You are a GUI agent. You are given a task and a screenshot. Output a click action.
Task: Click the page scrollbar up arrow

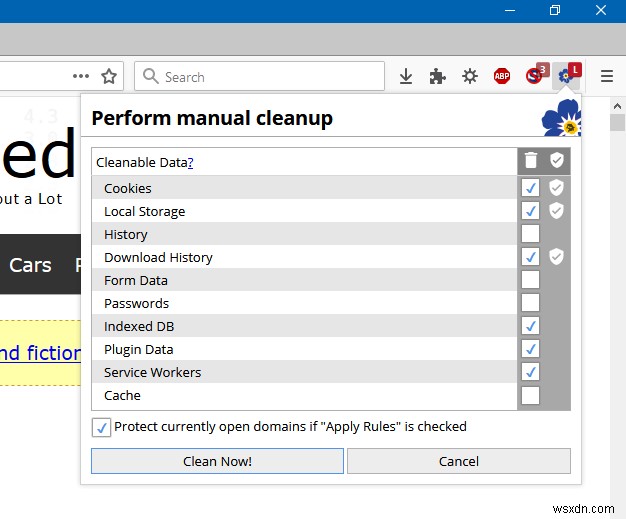point(617,106)
